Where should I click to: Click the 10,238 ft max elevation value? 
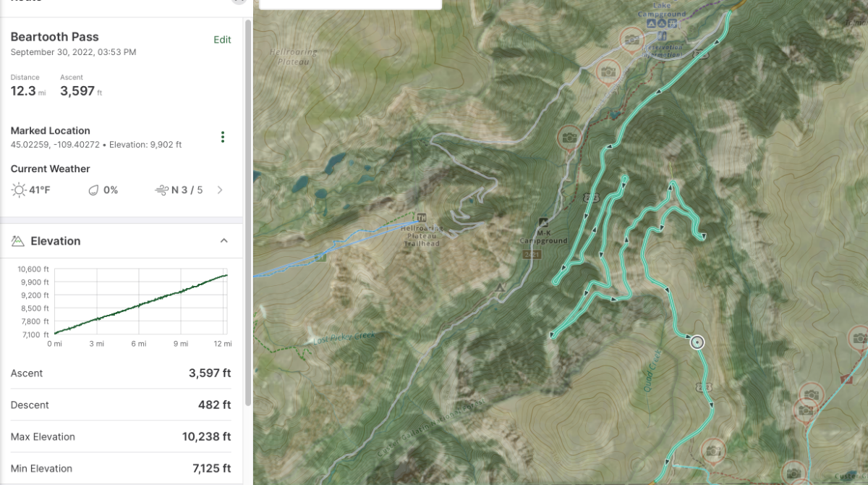pyautogui.click(x=206, y=437)
